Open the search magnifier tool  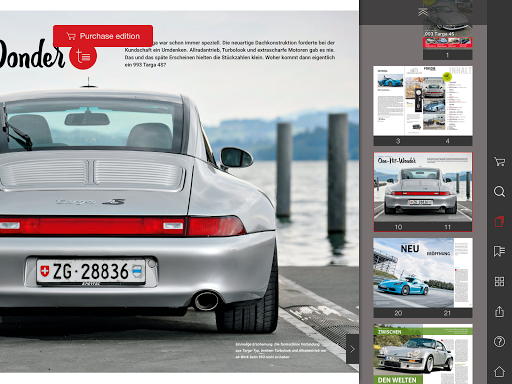[499, 192]
